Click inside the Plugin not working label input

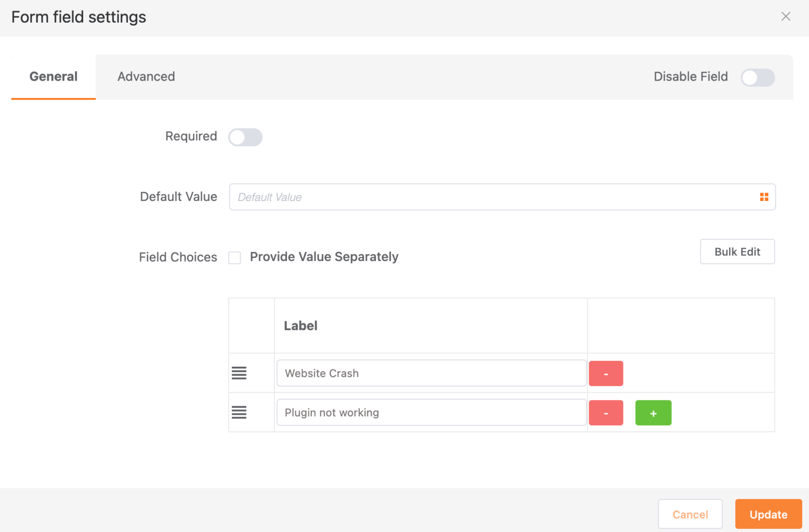(431, 413)
